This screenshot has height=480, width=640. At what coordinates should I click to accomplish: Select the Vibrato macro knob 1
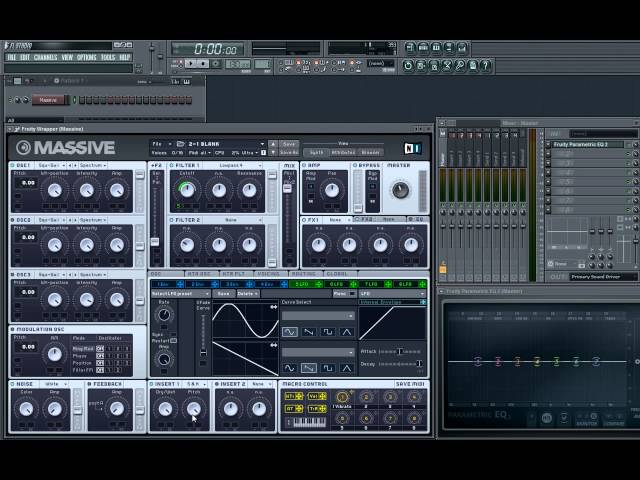[x=343, y=397]
